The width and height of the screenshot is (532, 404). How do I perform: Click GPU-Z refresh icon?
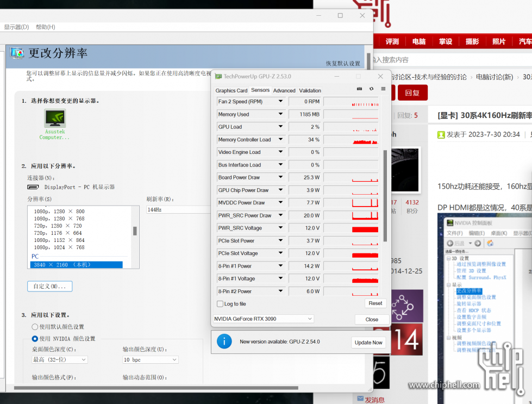pyautogui.click(x=372, y=89)
